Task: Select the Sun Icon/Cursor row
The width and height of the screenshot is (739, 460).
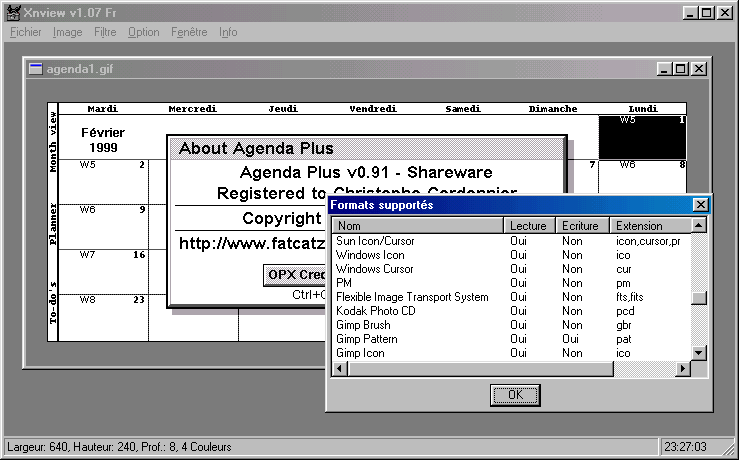Action: tap(511, 241)
